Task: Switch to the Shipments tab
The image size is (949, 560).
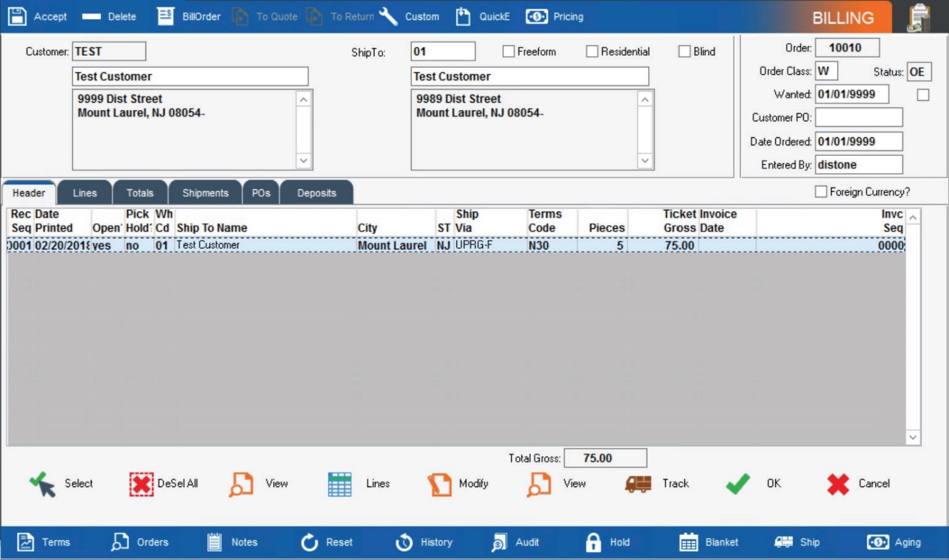Action: click(205, 192)
